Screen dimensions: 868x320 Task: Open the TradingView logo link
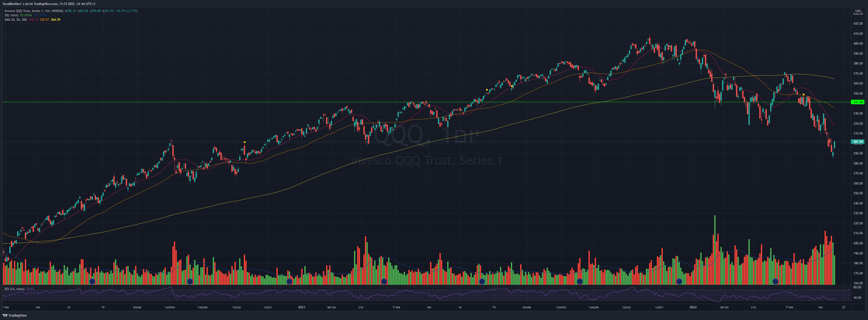[15, 316]
